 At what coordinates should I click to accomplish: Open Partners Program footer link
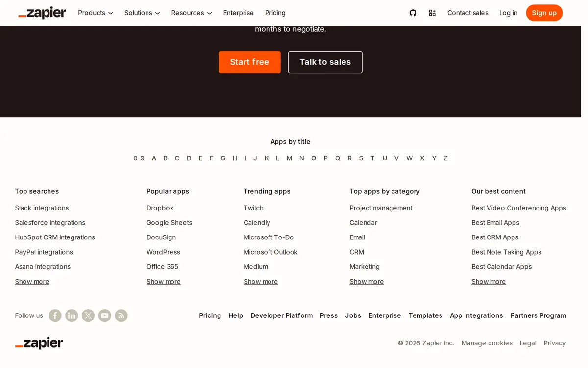tap(539, 315)
